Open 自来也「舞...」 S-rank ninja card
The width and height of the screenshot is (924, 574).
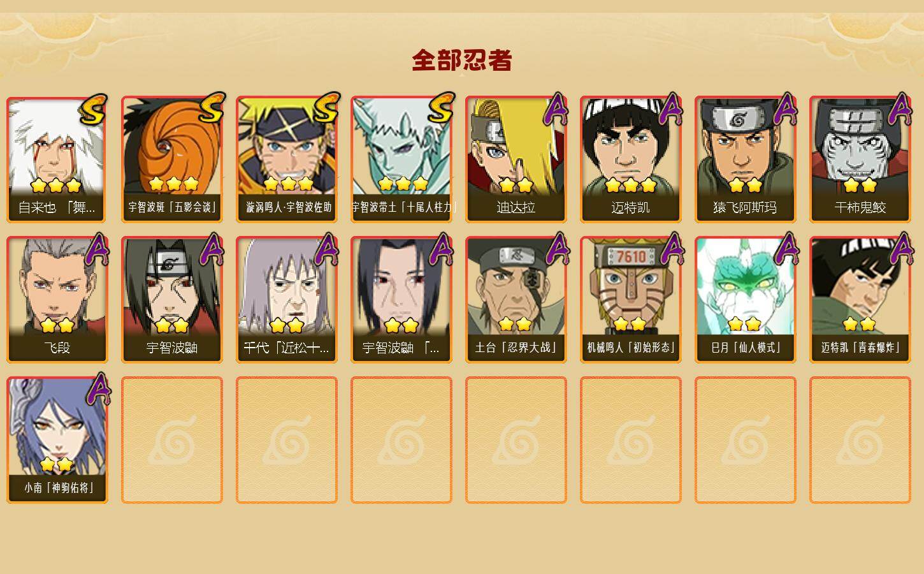57,159
